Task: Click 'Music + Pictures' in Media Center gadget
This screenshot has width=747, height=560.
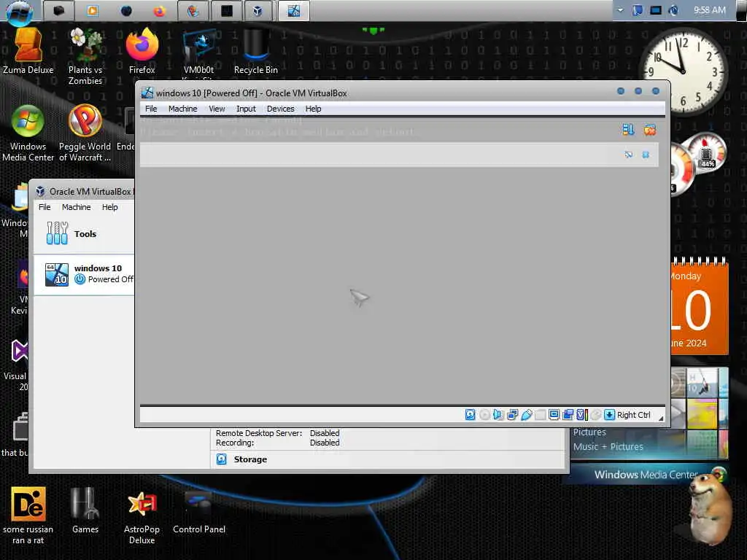Action: coord(608,447)
